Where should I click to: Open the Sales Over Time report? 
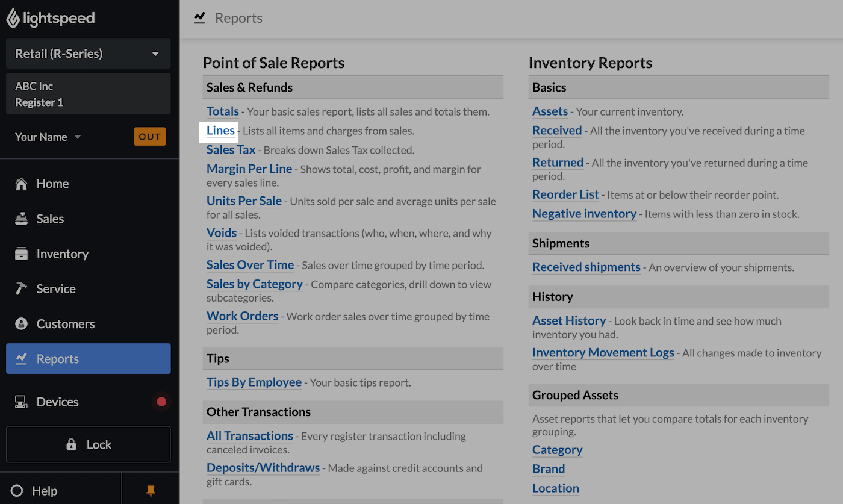pos(250,265)
